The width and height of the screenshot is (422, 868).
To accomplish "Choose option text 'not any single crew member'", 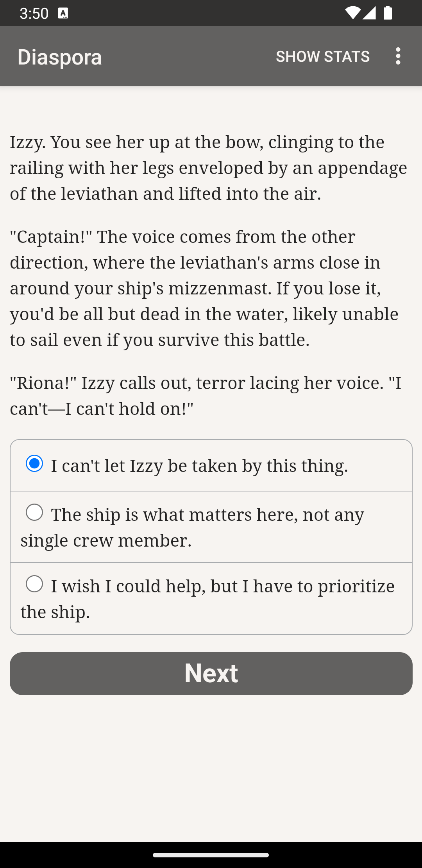I will click(x=192, y=527).
